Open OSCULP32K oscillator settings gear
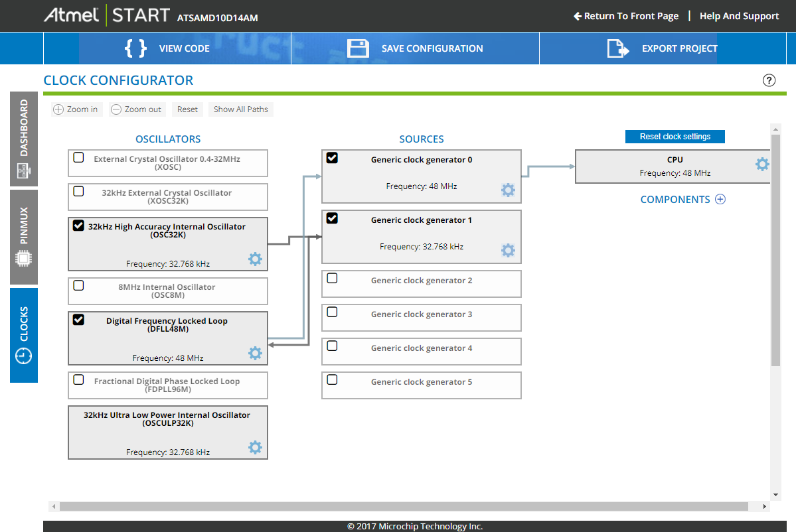 coord(255,447)
